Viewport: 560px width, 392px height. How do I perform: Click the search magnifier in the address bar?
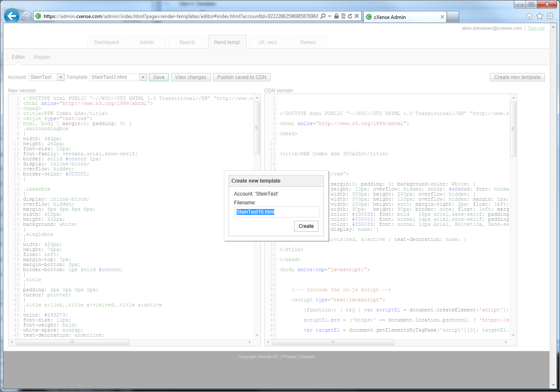pyautogui.click(x=323, y=16)
